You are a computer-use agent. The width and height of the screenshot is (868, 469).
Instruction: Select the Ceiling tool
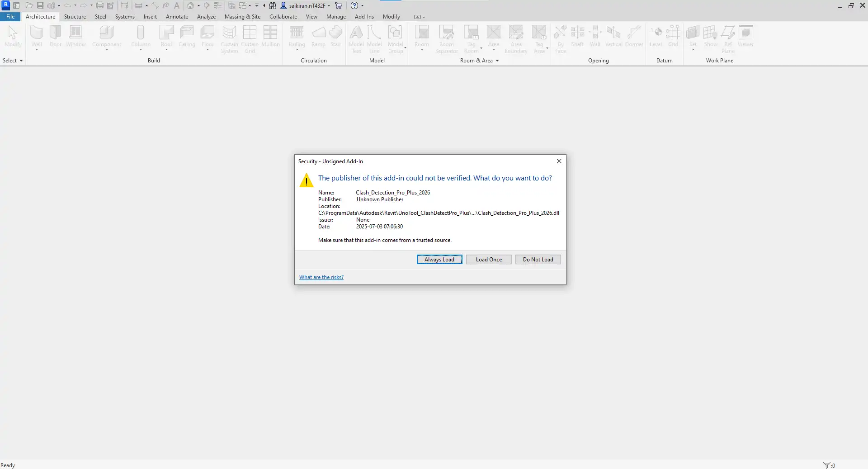coord(187,36)
